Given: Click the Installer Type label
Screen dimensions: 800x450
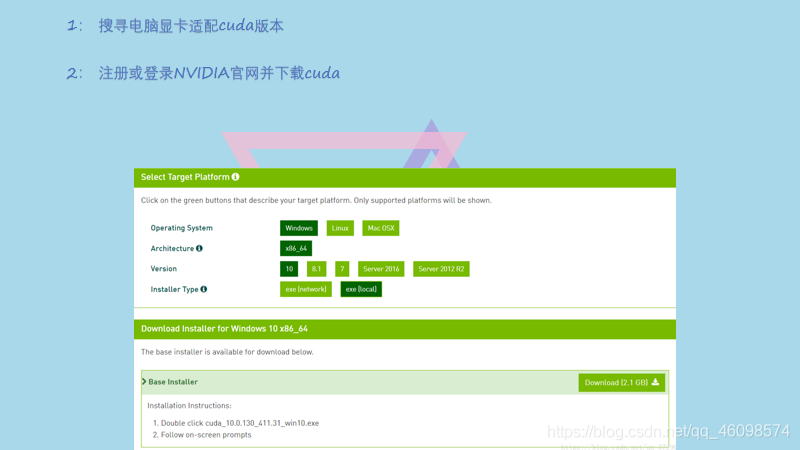Looking at the screenshot, I should pyautogui.click(x=174, y=289).
